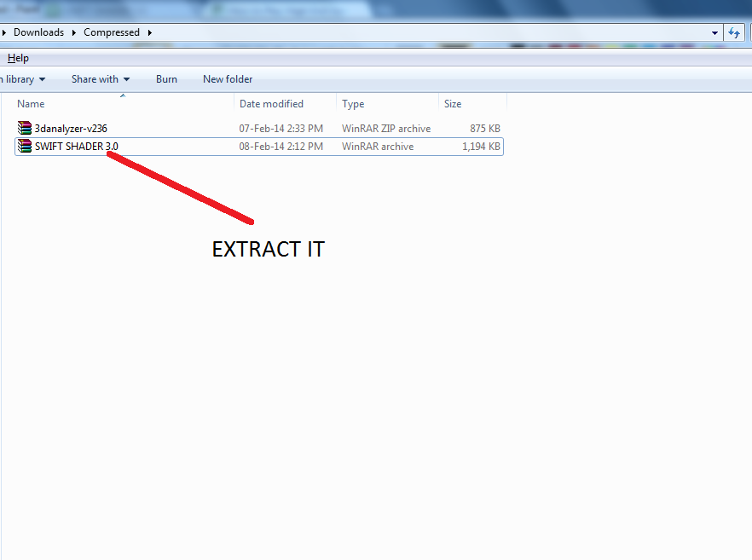Select the file name 3danalyzer-v236
Image resolution: width=752 pixels, height=560 pixels.
[71, 129]
